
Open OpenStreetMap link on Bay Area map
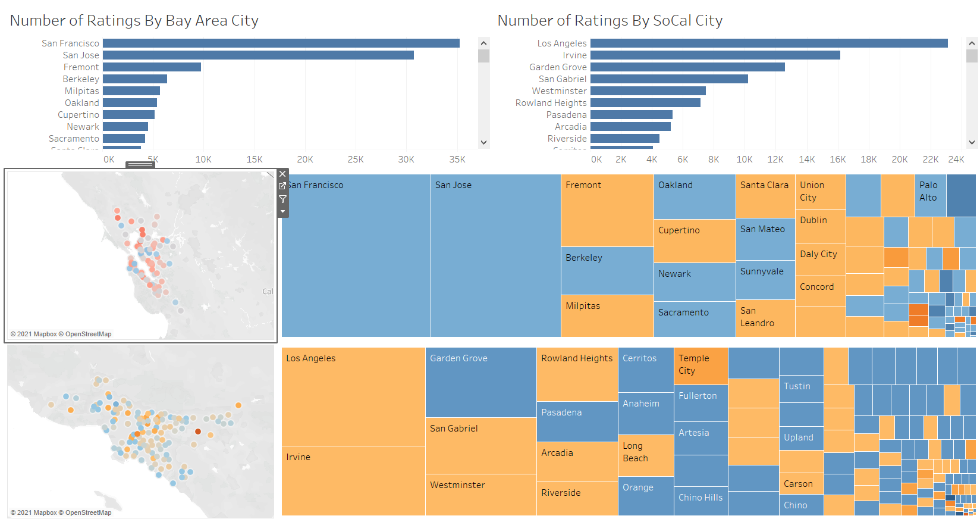tap(88, 334)
